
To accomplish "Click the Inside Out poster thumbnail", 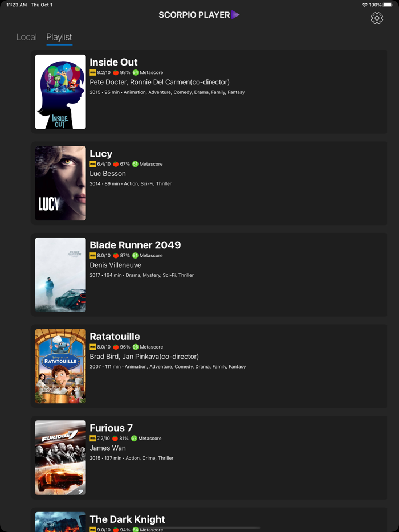I will pos(60,92).
